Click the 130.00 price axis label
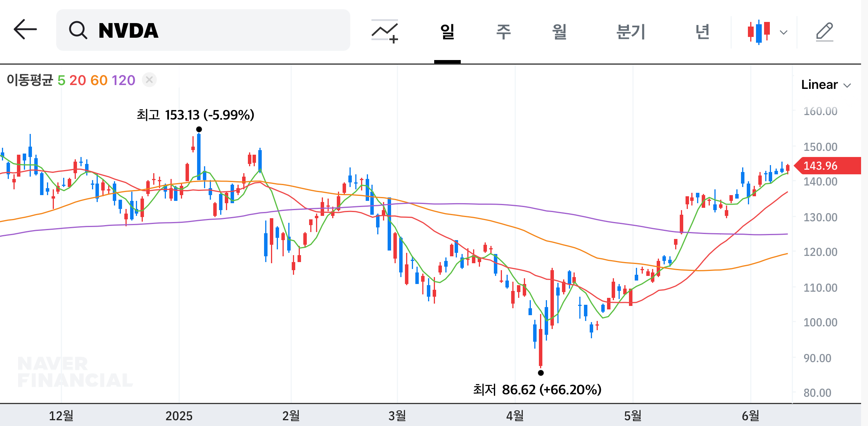Viewport: 868px width, 426px height. [820, 217]
